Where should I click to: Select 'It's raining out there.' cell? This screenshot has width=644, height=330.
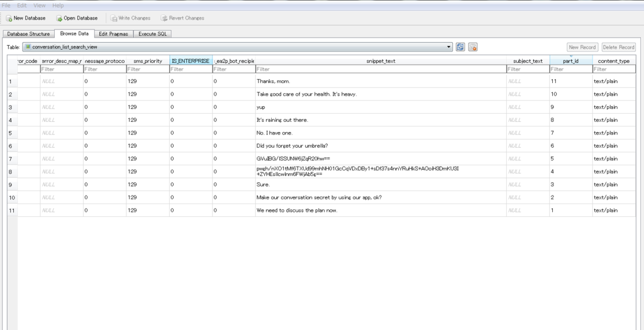(380, 120)
